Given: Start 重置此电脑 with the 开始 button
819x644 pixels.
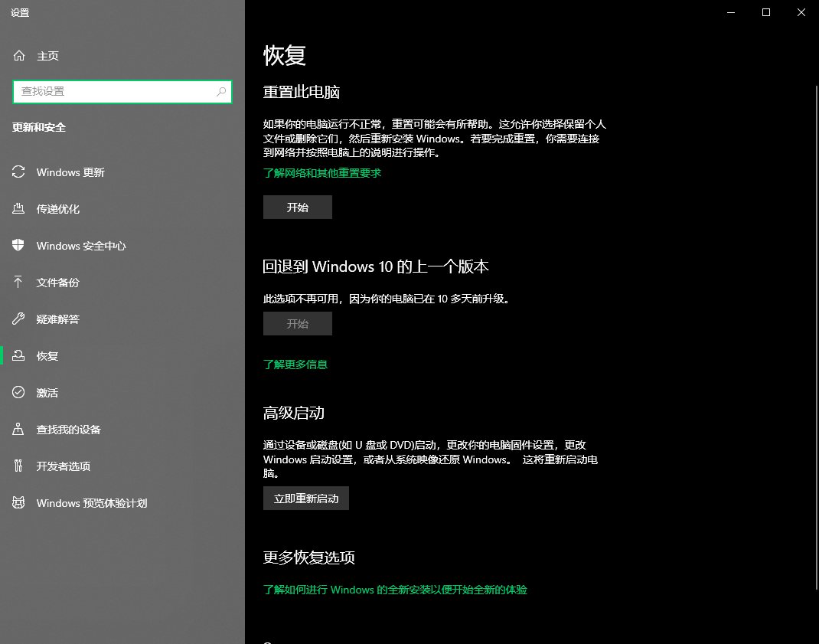Looking at the screenshot, I should (298, 207).
